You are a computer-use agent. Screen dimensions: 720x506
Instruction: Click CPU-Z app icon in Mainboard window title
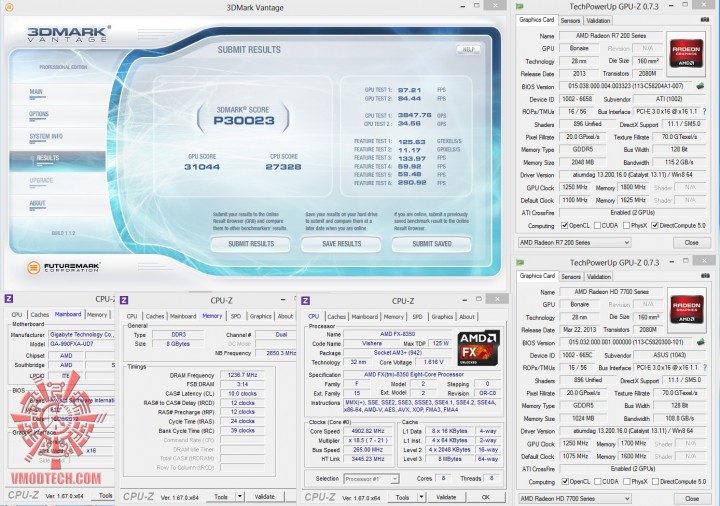[9, 298]
